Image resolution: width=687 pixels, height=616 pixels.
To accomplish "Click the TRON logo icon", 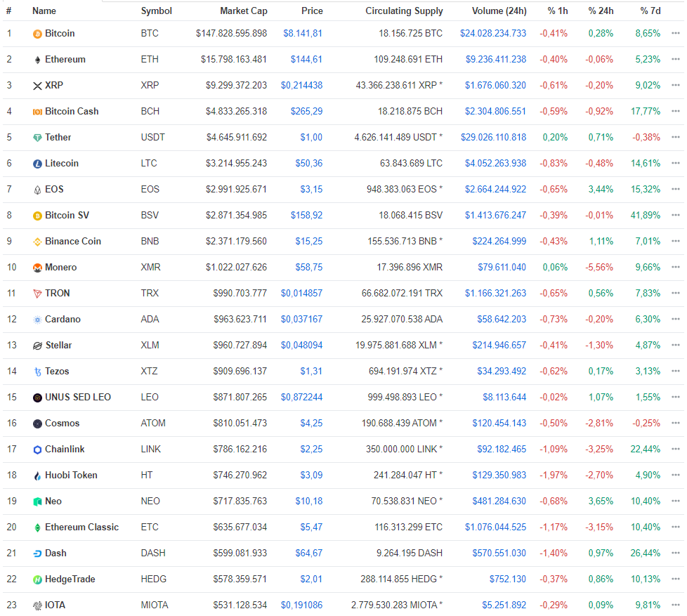I will pyautogui.click(x=37, y=294).
